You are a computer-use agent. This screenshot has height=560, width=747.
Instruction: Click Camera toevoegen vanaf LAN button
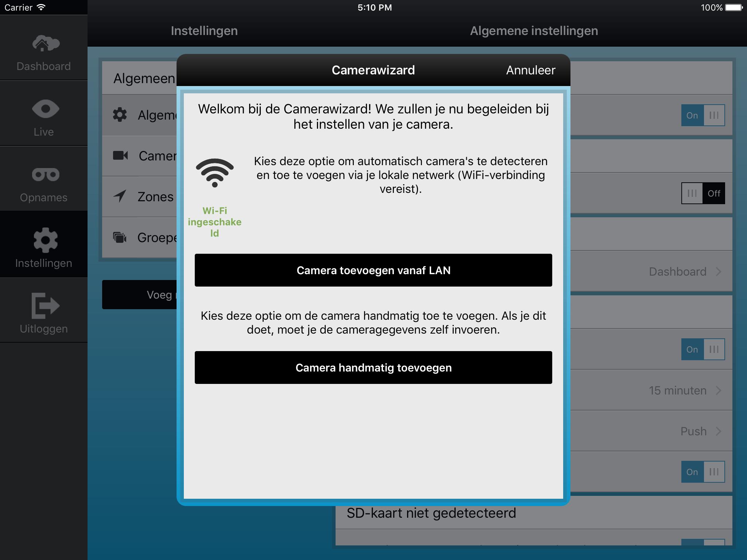(373, 270)
